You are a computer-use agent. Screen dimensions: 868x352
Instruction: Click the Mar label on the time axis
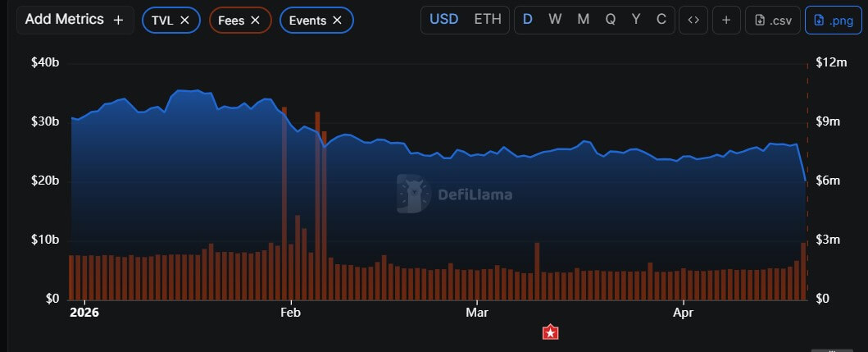pos(476,313)
